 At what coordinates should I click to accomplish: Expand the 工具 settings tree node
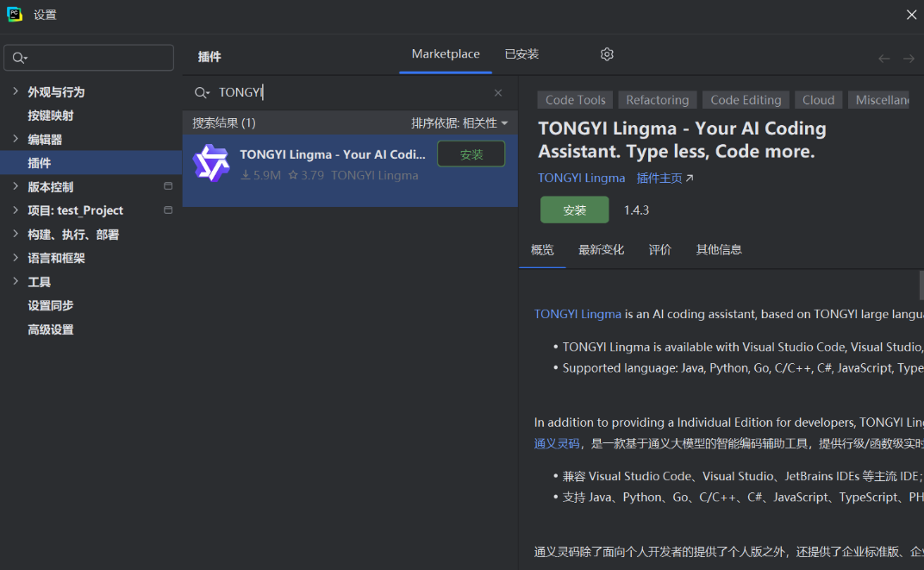point(16,281)
